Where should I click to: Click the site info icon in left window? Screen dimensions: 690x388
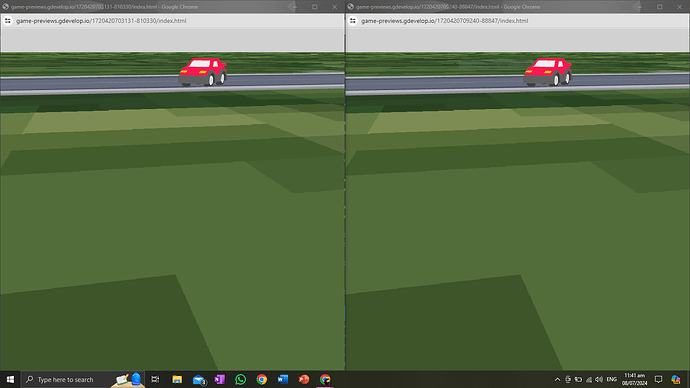pyautogui.click(x=8, y=21)
